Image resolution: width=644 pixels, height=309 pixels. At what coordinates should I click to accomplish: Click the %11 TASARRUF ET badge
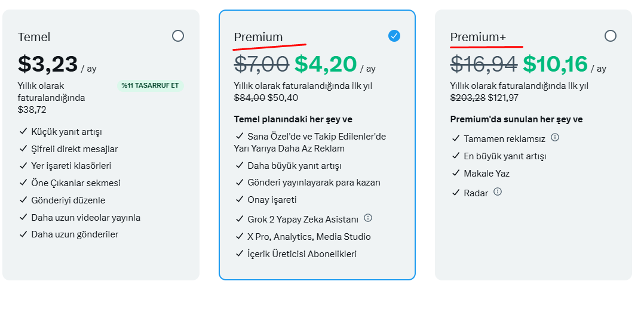[150, 86]
